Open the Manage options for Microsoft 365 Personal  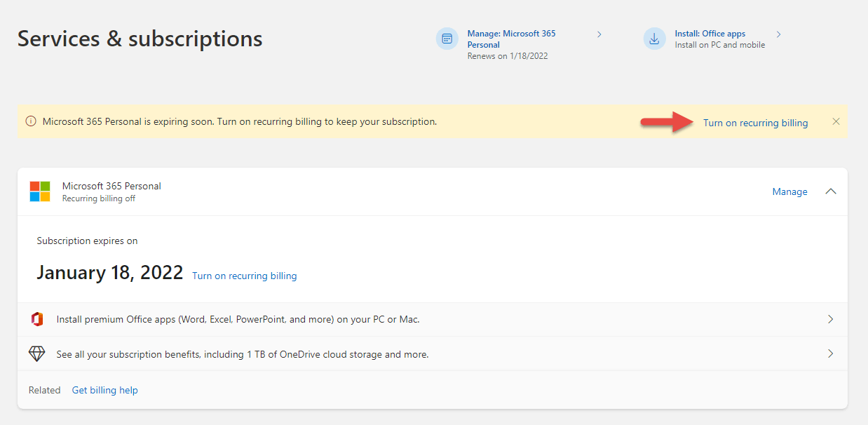tap(789, 191)
